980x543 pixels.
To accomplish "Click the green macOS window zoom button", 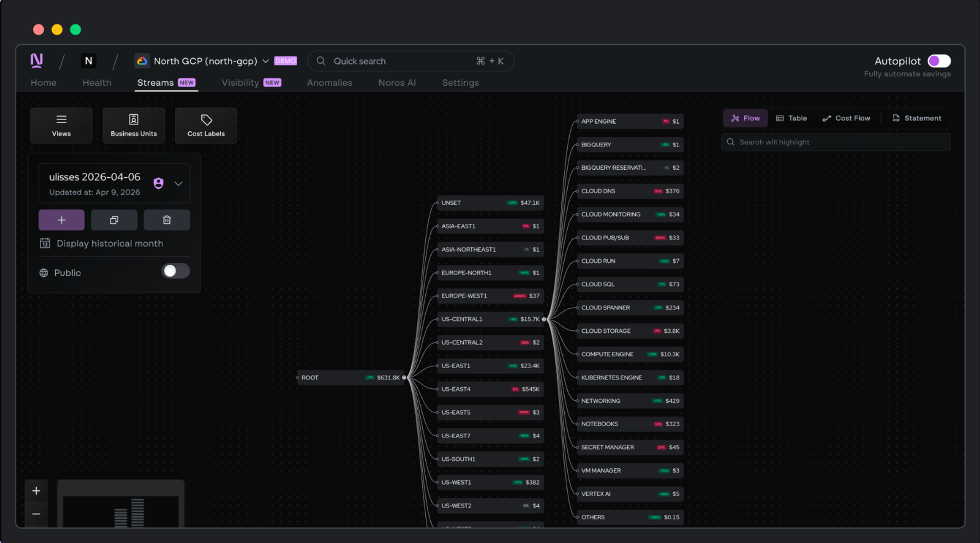I will (x=76, y=29).
